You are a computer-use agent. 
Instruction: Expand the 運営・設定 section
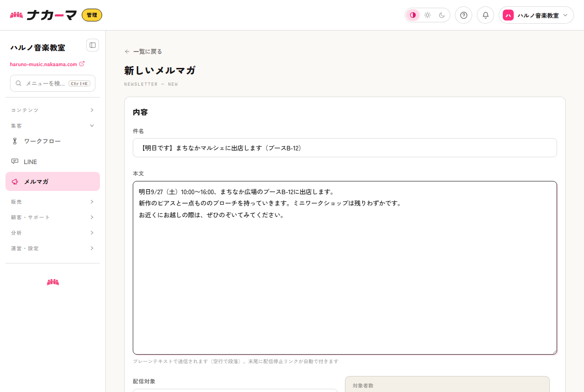coord(52,248)
